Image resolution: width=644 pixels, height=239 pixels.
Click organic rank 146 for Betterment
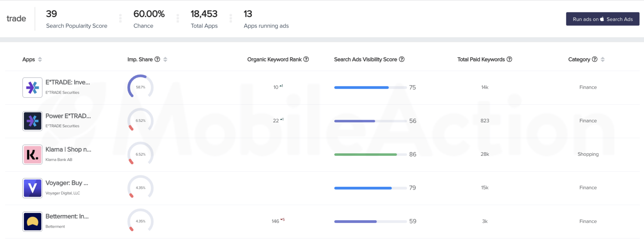pos(275,221)
